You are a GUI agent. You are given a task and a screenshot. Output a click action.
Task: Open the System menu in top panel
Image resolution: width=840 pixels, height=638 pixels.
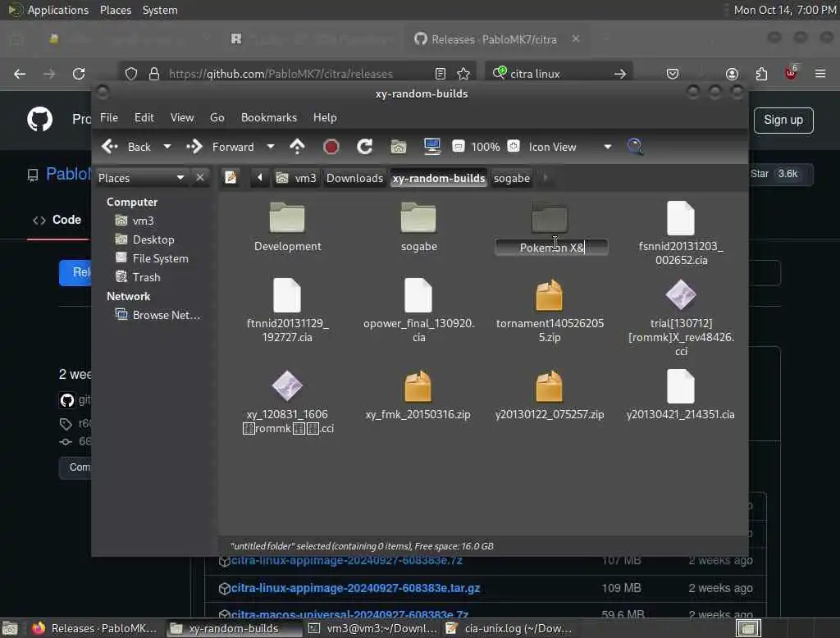tap(160, 10)
